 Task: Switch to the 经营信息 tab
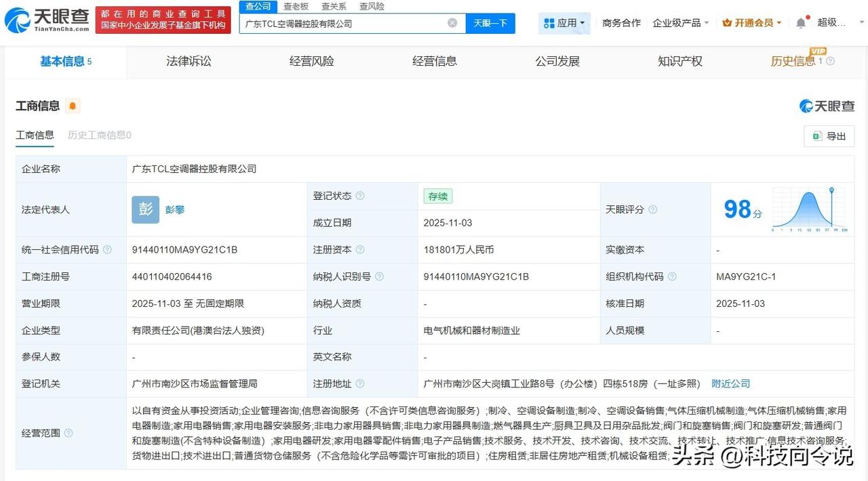click(435, 61)
